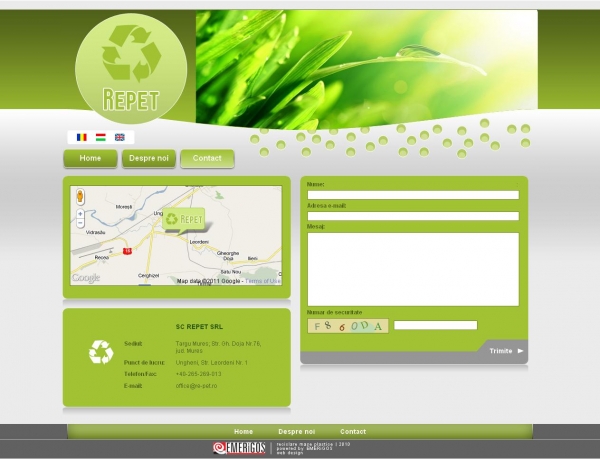
Task: Submit the form with Trimite button
Action: pos(506,351)
